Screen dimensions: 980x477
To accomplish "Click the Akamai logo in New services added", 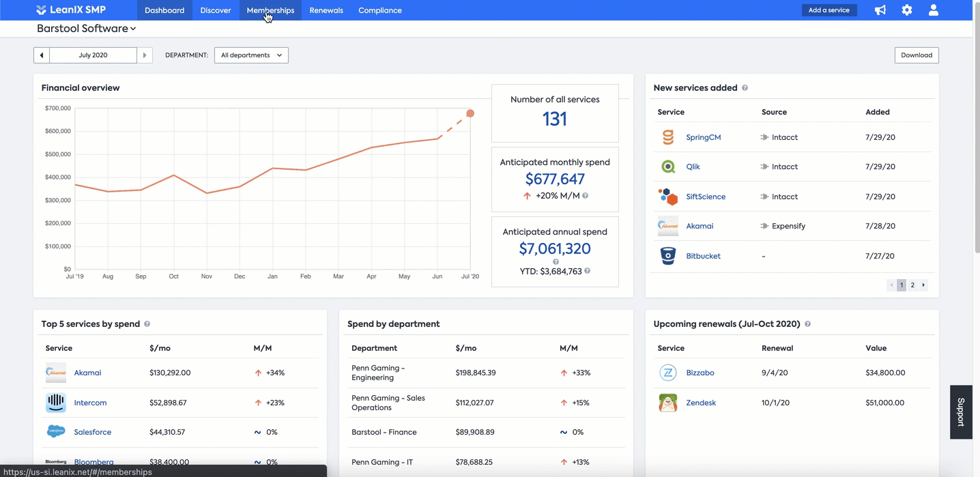I will click(668, 226).
